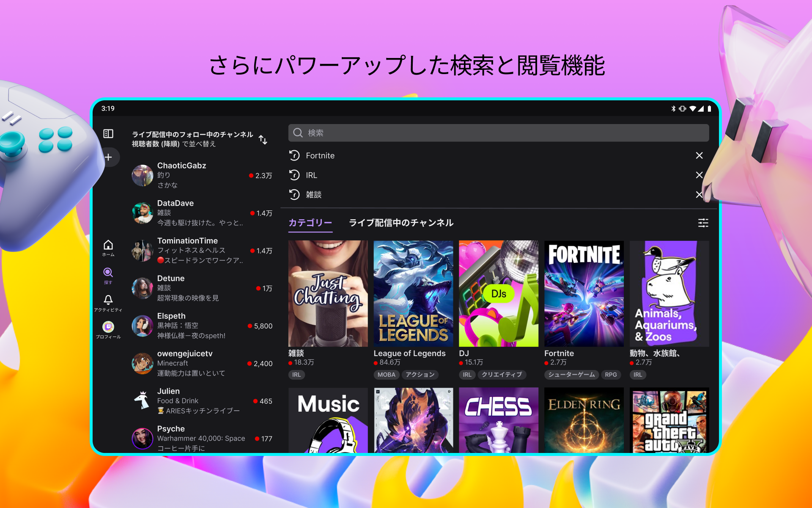The height and width of the screenshot is (508, 812).
Task: Click history icon beside IRL search
Action: [294, 175]
